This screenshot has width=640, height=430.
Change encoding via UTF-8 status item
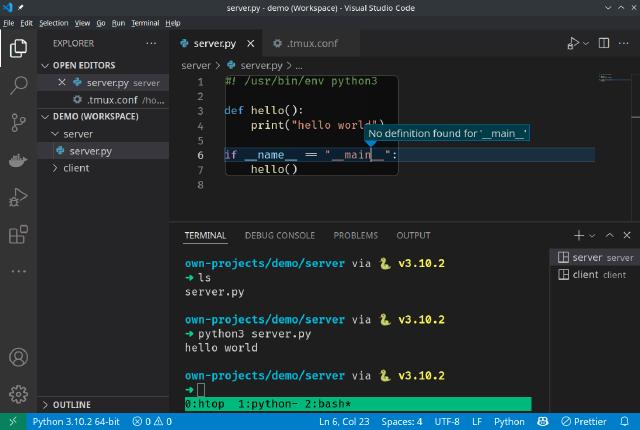coord(447,421)
